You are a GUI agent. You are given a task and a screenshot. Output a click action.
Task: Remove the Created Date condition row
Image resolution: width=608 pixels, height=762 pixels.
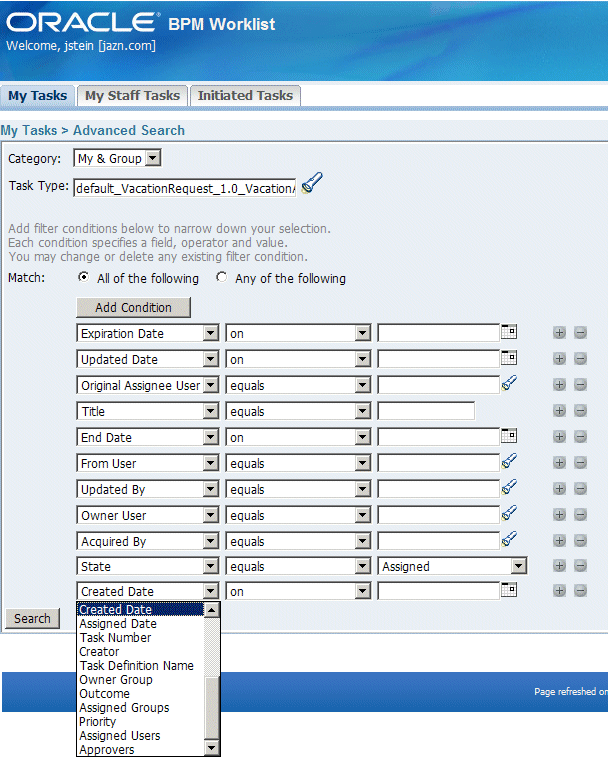point(580,591)
